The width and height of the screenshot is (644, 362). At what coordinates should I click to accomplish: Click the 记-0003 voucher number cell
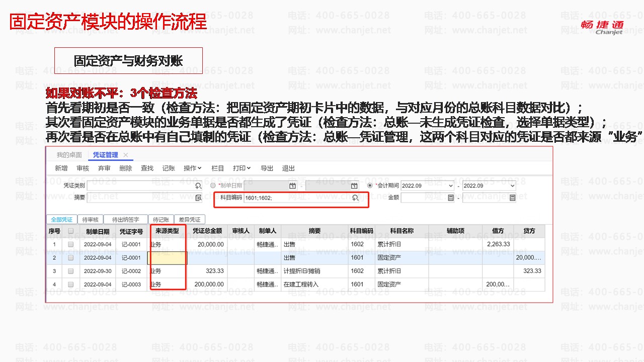point(131,284)
